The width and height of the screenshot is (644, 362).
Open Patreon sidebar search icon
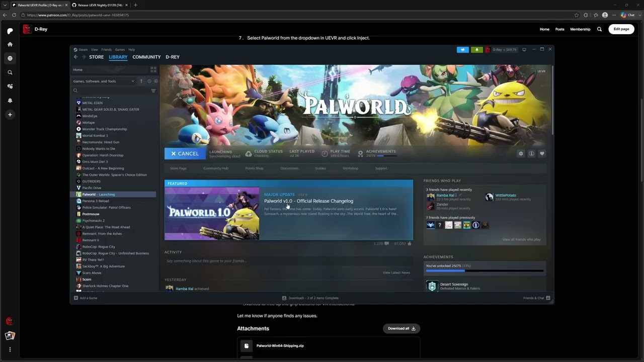(10, 72)
